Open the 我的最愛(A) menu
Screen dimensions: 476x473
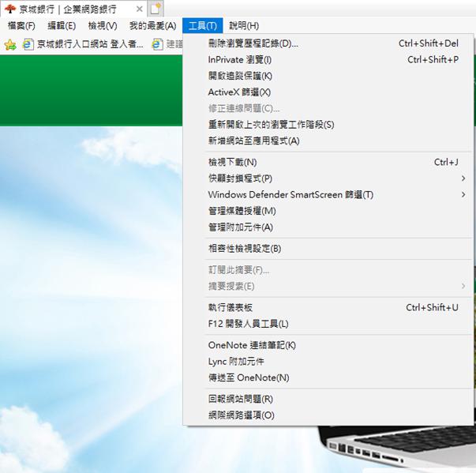152,26
